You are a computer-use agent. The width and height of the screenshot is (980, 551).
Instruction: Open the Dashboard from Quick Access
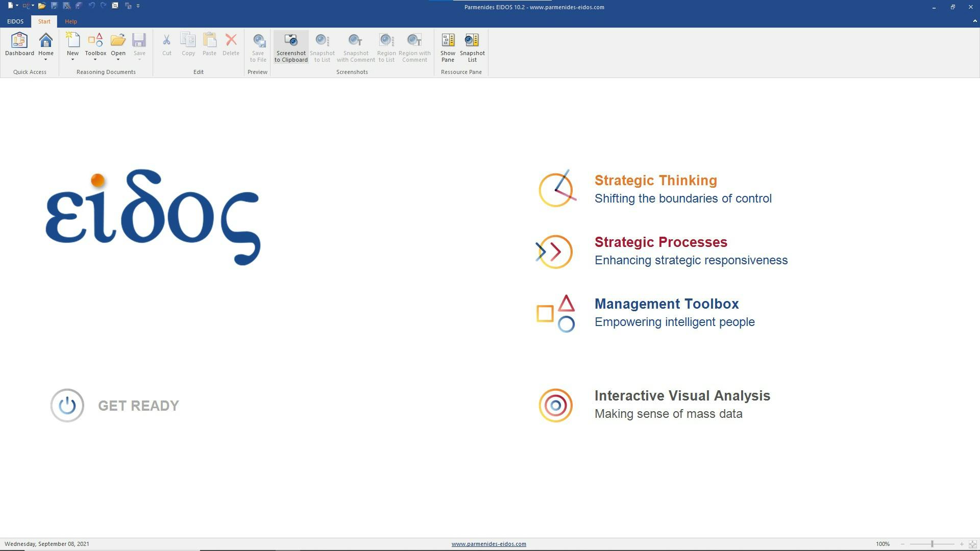tap(19, 46)
